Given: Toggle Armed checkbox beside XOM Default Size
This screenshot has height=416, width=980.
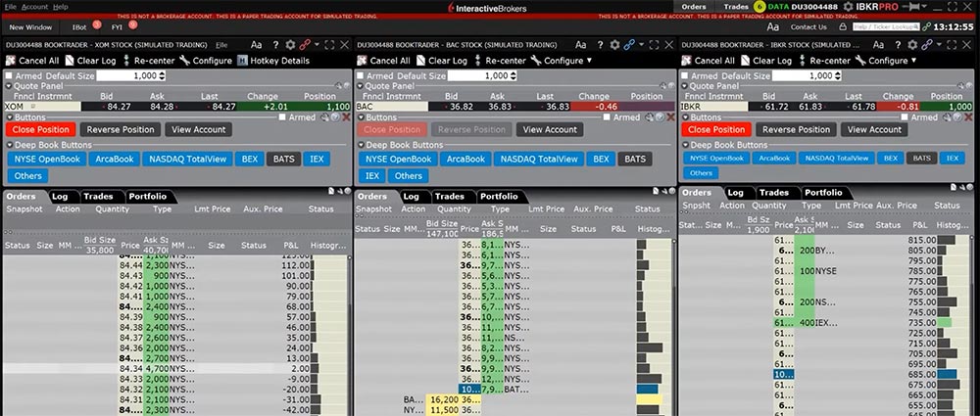Looking at the screenshot, I should (9, 75).
